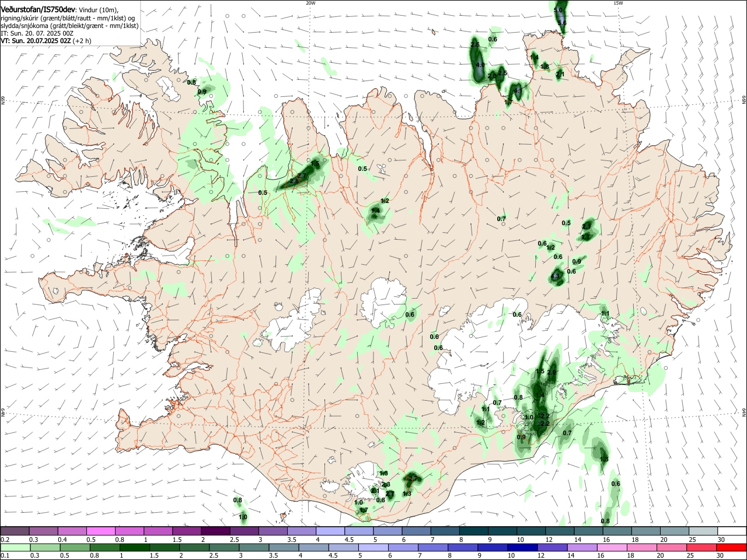747x560 pixels.
Task: Click the 'IT: Sun. 20. 07. 2025 00Z' line
Action: pyautogui.click(x=37, y=33)
